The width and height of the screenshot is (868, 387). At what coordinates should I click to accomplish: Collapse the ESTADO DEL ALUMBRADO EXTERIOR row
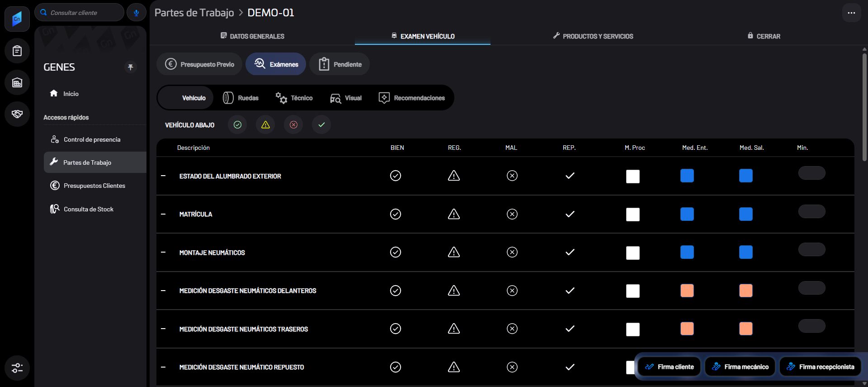[163, 176]
